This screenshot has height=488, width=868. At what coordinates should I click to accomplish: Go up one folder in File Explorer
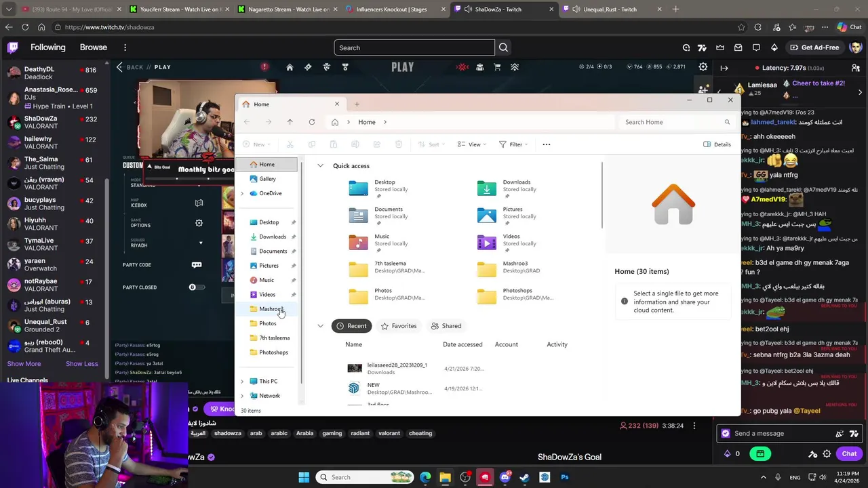click(290, 122)
